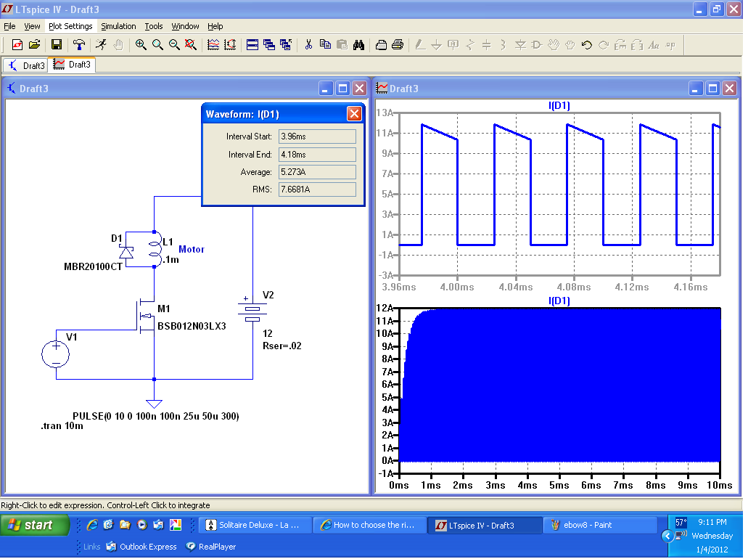Viewport: 756px width, 559px height.
Task: Click the MBR20100CT diode label
Action: tap(93, 266)
